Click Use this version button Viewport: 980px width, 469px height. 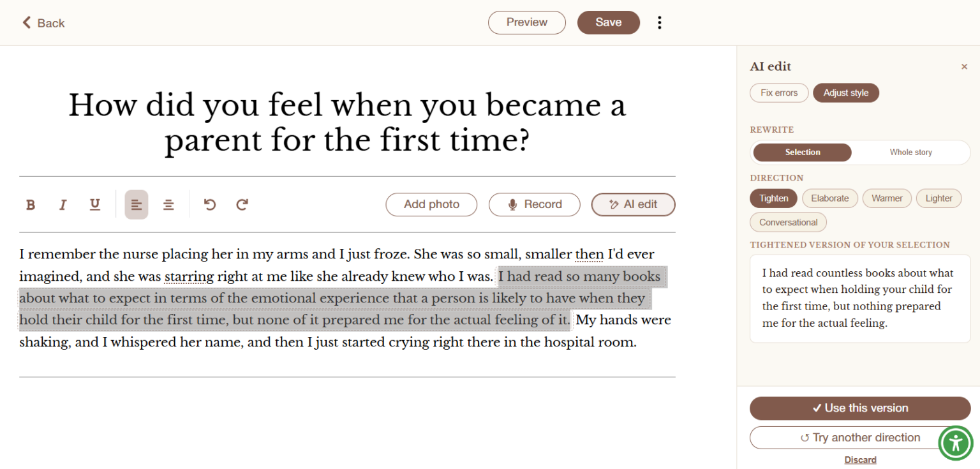tap(860, 408)
